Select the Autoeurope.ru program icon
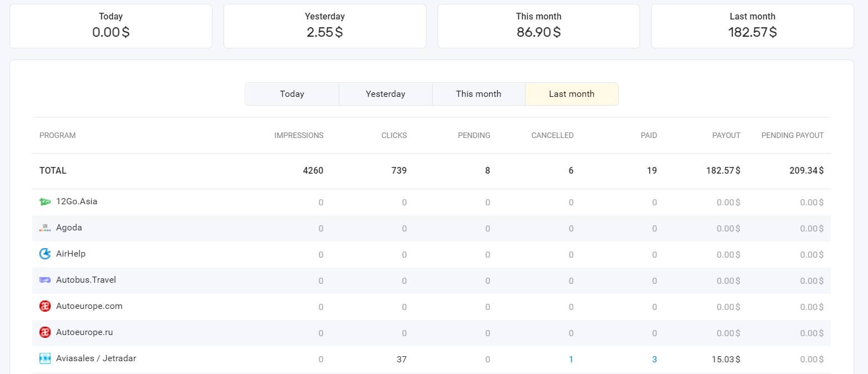Screen dimensions: 868x374 pyautogui.click(x=44, y=332)
